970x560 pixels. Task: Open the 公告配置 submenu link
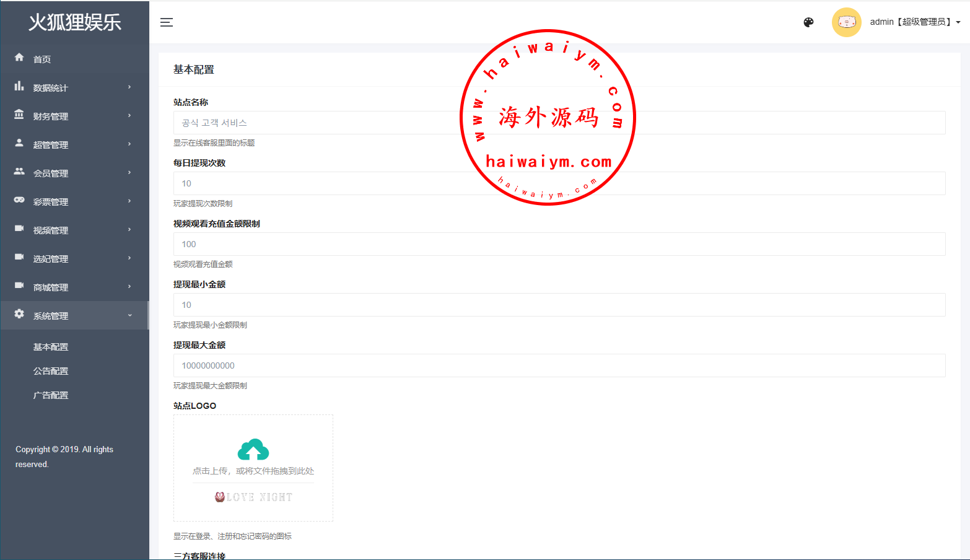click(x=51, y=371)
